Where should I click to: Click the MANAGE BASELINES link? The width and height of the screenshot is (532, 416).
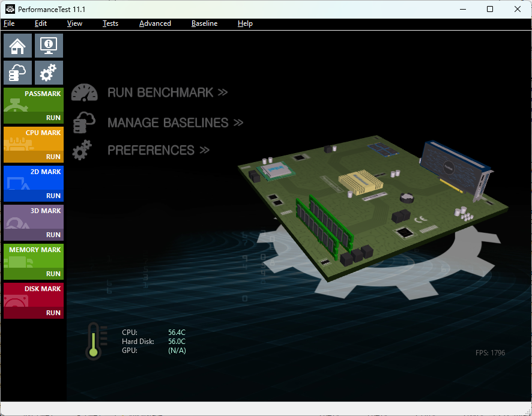coord(175,122)
